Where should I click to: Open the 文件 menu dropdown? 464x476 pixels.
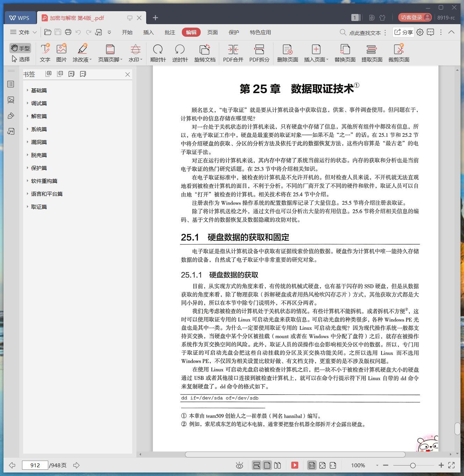pos(23,32)
